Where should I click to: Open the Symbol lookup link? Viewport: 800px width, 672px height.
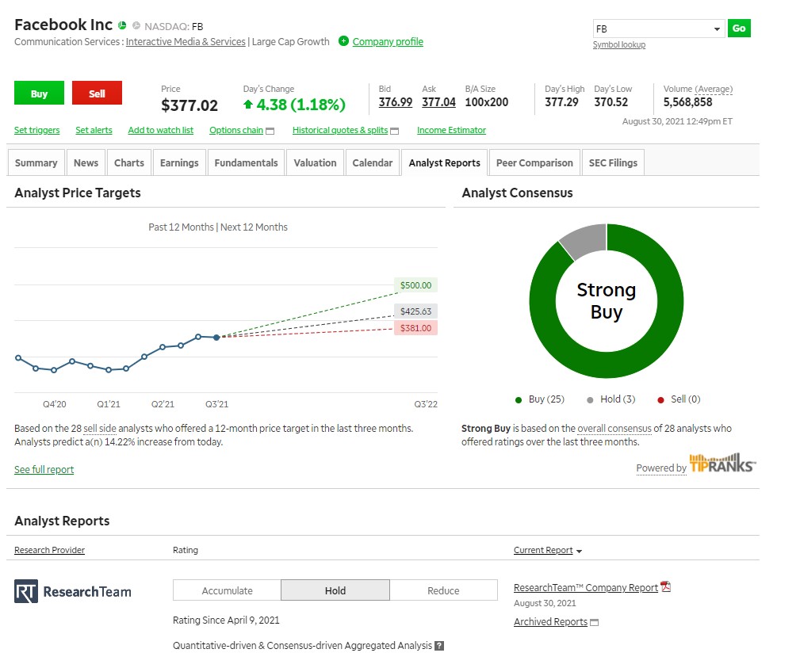[x=619, y=45]
